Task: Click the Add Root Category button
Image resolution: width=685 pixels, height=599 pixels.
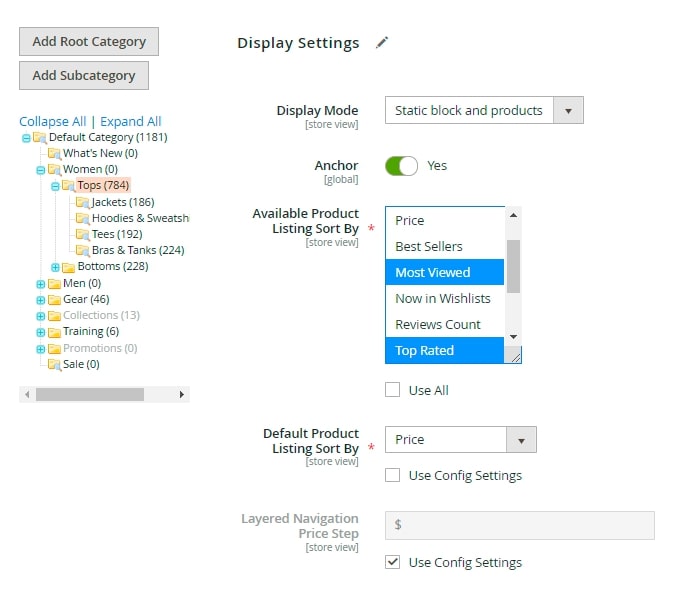Action: 89,42
